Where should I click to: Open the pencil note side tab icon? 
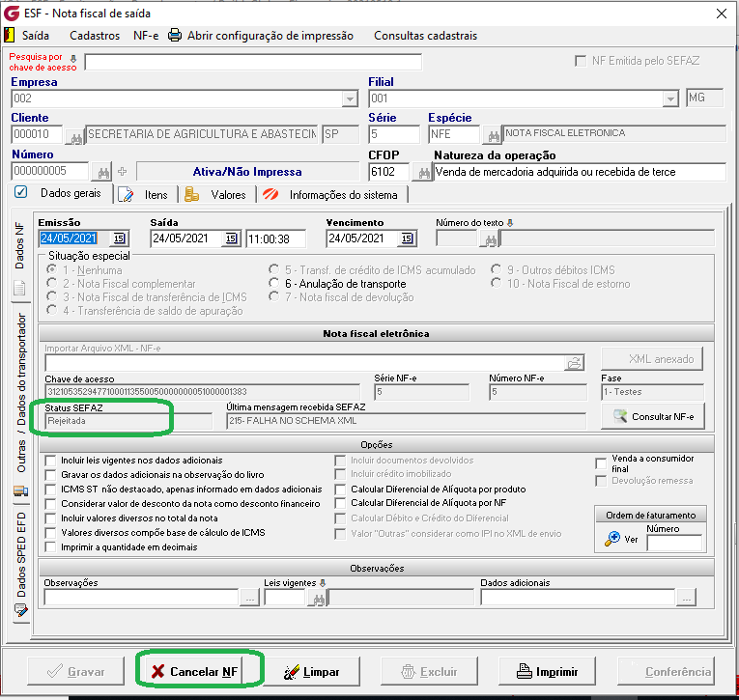(20, 611)
